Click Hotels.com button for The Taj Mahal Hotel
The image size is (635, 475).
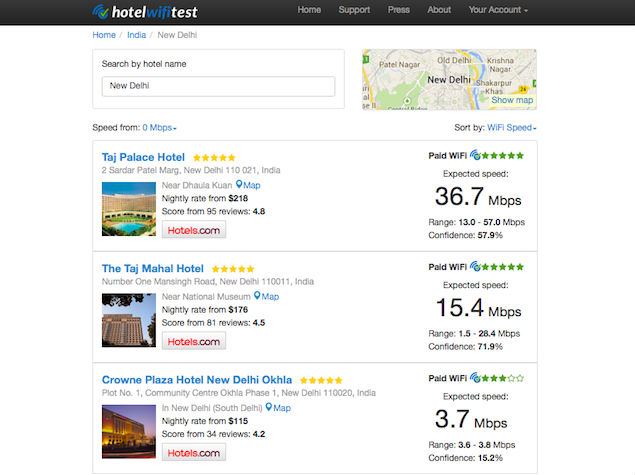pos(194,341)
